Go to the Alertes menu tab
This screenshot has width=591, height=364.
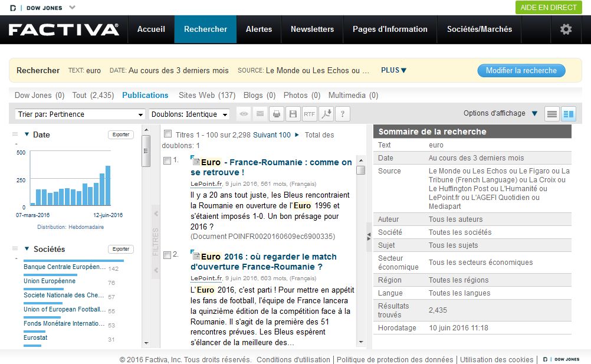tap(259, 29)
